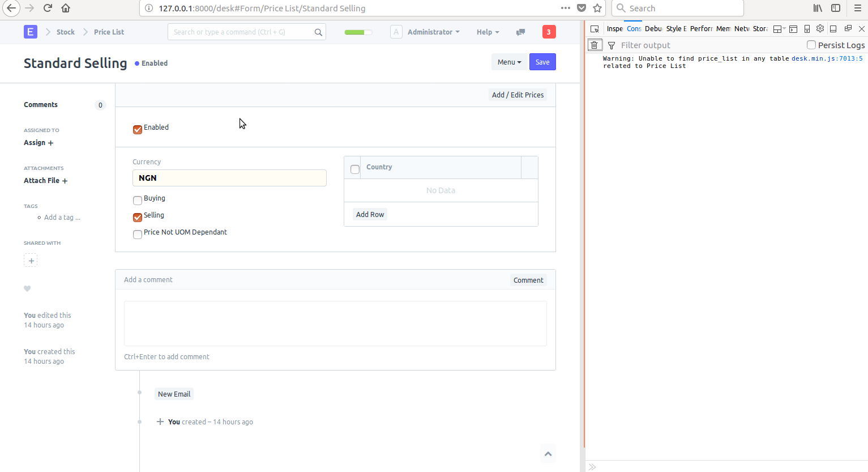Switch to the Storage devtools tab
Screen dimensions: 868x472
pyautogui.click(x=760, y=29)
